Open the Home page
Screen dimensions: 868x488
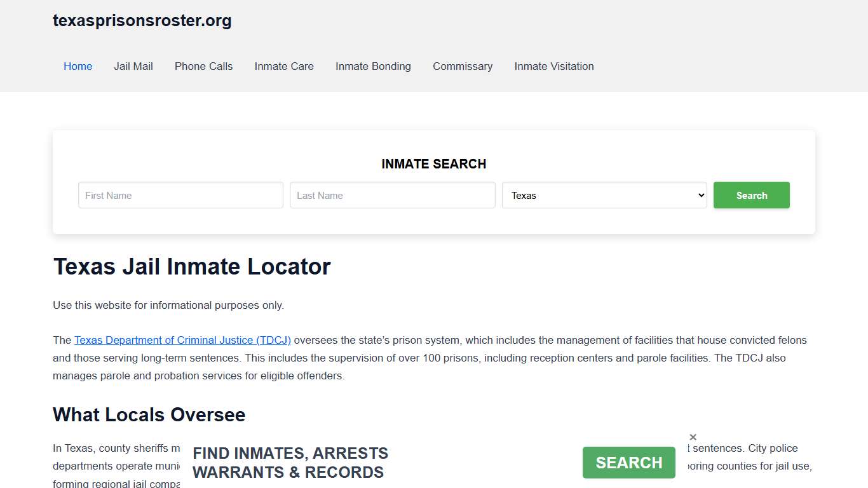click(x=78, y=66)
